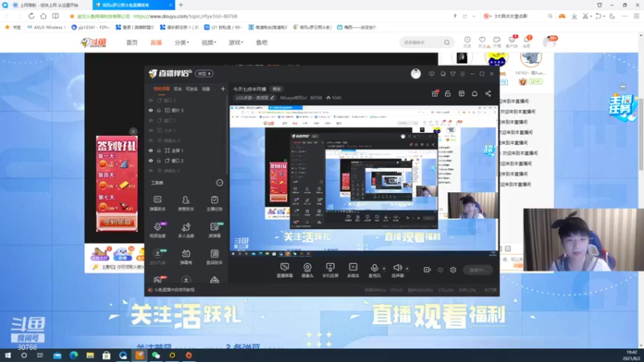Toggle lock on 窗口 2 layer

click(159, 161)
